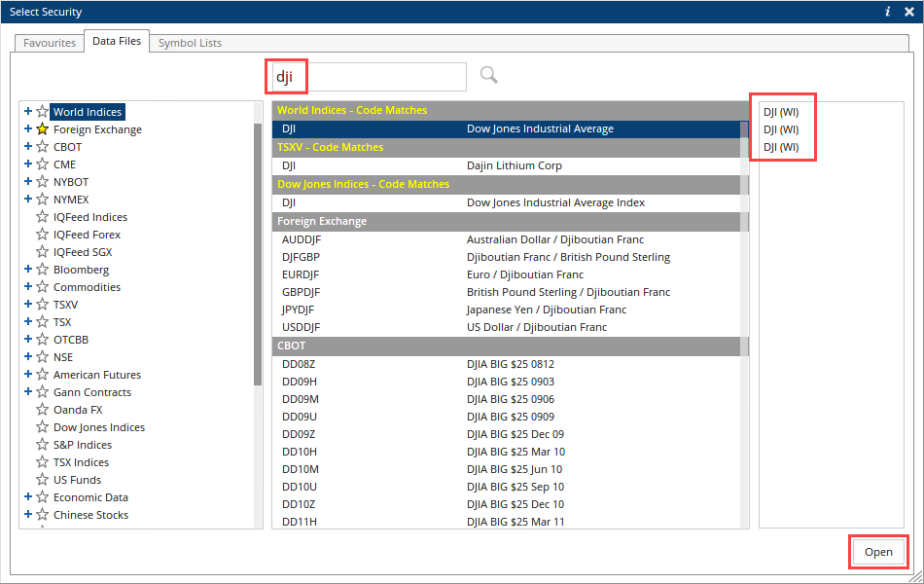Select DD09Z DJIA BIG $25 Dec 09
The height and width of the screenshot is (584, 924).
coord(506,434)
